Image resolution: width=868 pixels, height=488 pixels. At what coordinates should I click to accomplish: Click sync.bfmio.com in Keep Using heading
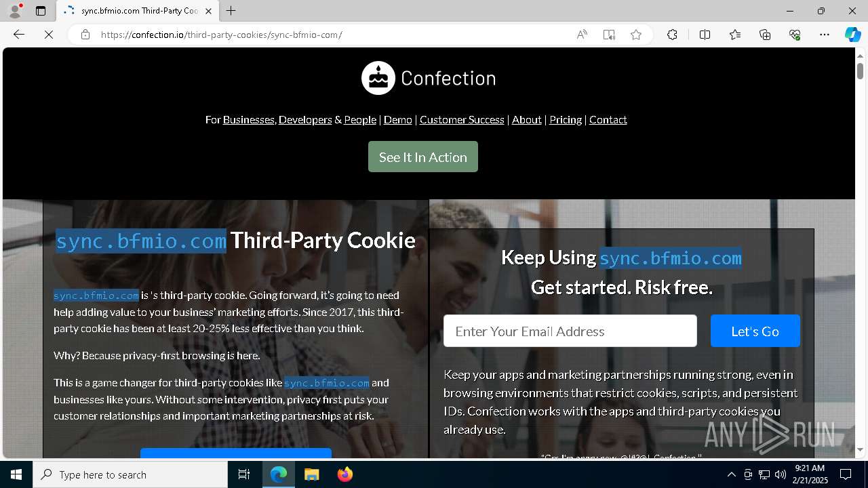671,258
